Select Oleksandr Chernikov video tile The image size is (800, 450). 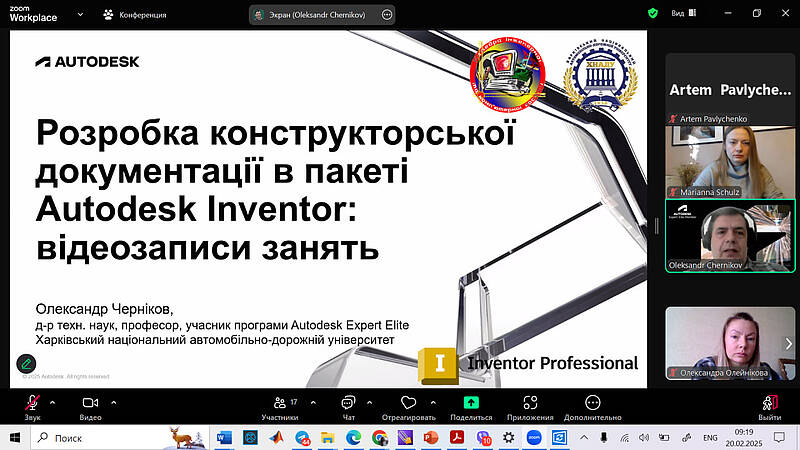point(730,236)
